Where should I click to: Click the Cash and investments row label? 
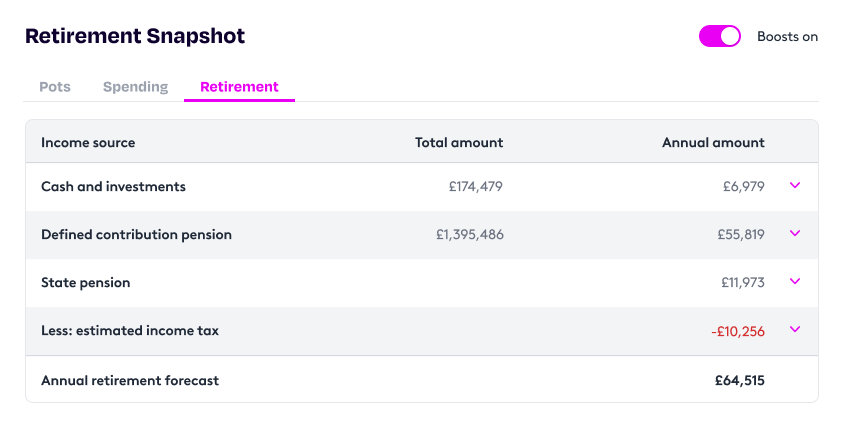[113, 187]
